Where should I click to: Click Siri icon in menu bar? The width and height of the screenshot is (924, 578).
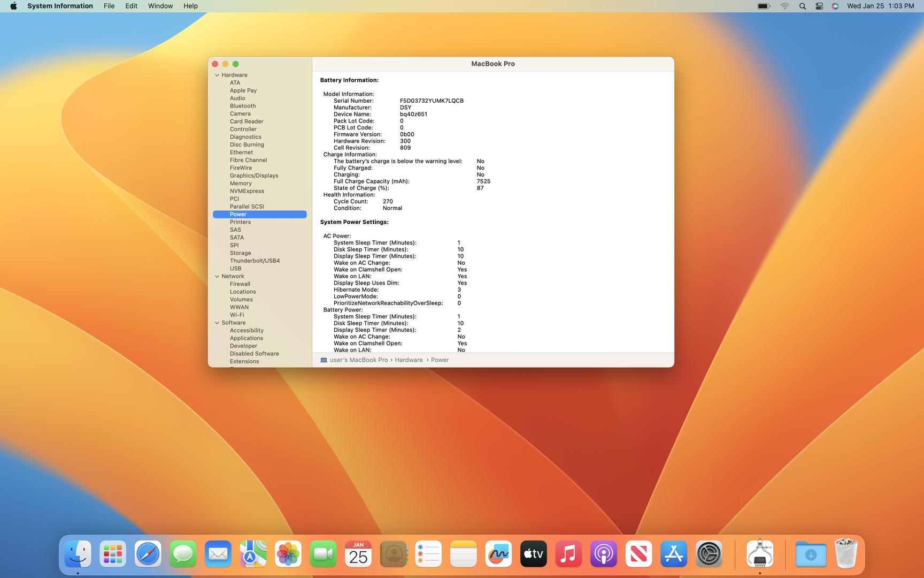(x=835, y=6)
